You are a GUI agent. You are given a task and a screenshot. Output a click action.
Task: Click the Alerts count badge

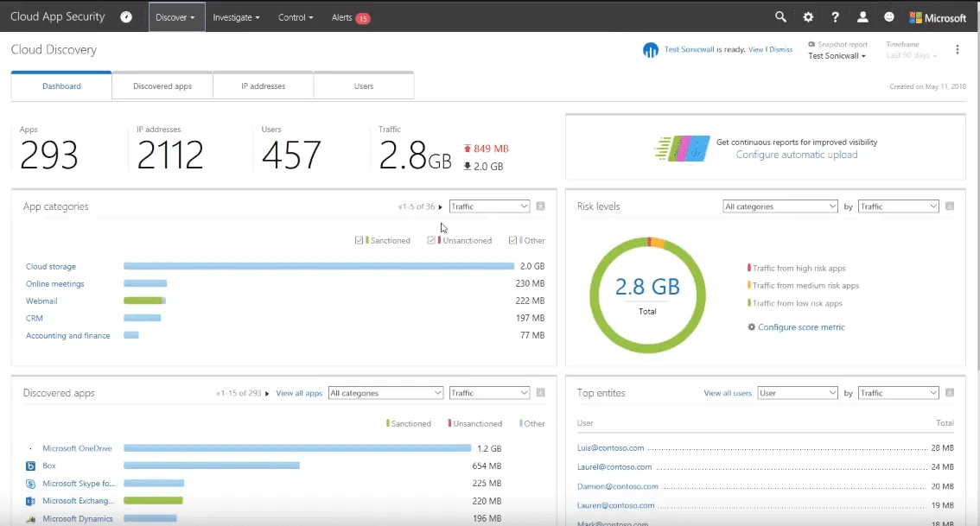click(x=362, y=19)
